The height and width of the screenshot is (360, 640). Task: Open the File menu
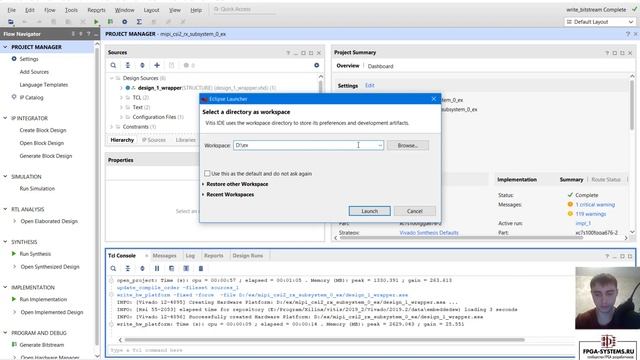(11, 10)
